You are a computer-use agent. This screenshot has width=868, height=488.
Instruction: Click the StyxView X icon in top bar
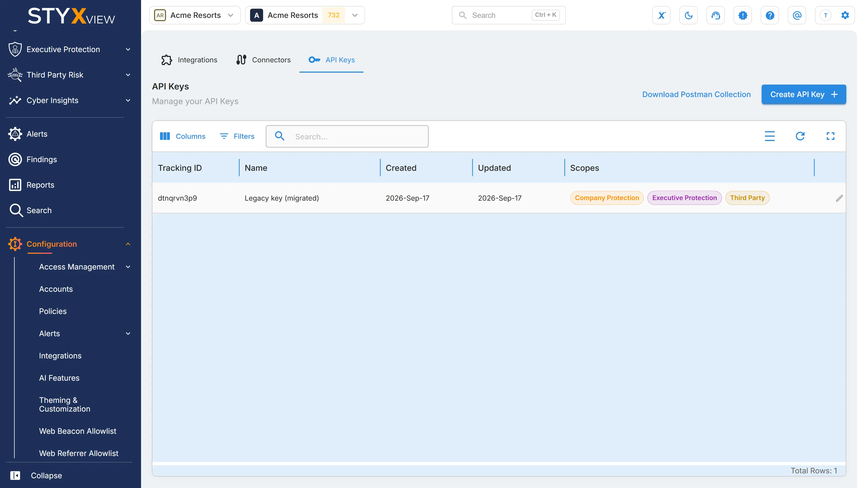661,15
